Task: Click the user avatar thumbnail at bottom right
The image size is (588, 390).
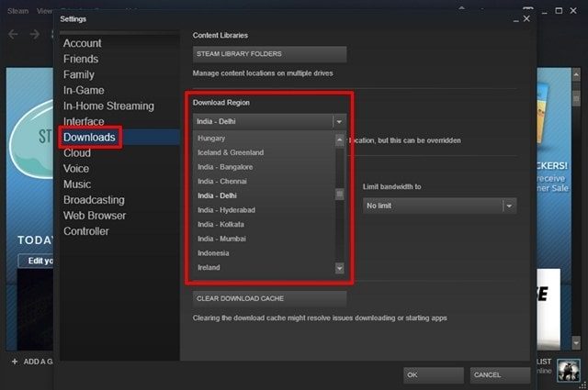Action: click(x=569, y=370)
